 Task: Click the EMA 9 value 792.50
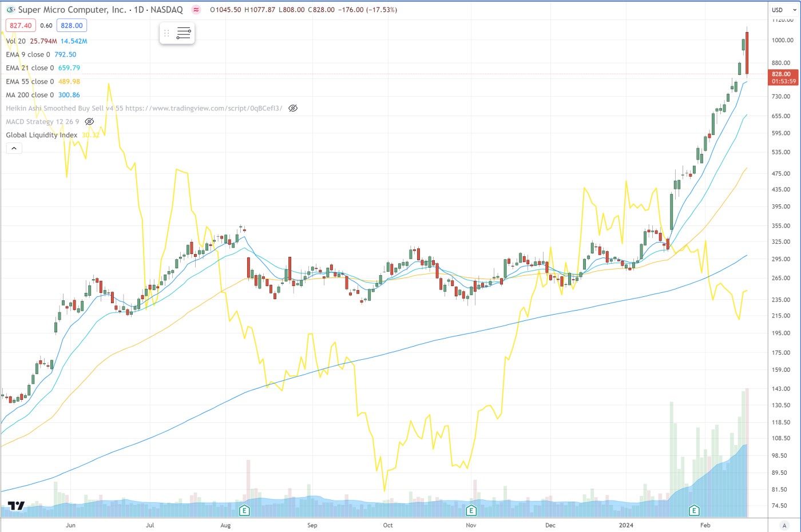(65, 54)
